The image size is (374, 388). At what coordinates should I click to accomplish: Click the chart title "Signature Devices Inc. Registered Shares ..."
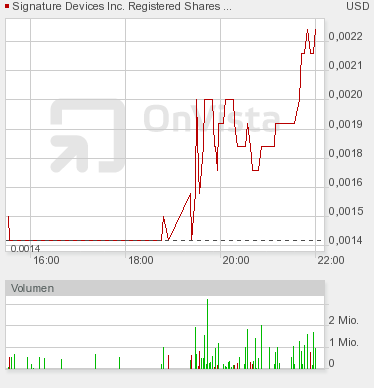coord(122,6)
